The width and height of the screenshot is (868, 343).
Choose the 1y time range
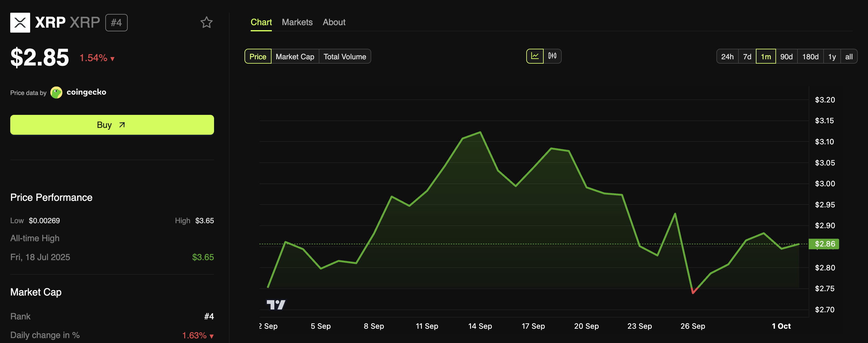tap(832, 56)
